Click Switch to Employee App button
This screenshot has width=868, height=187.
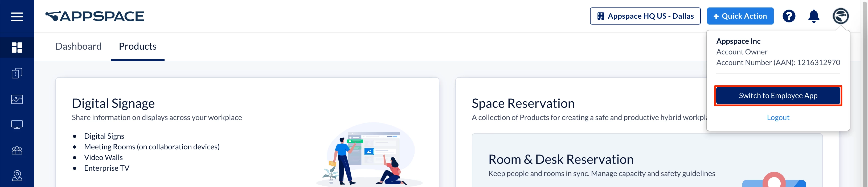(778, 96)
